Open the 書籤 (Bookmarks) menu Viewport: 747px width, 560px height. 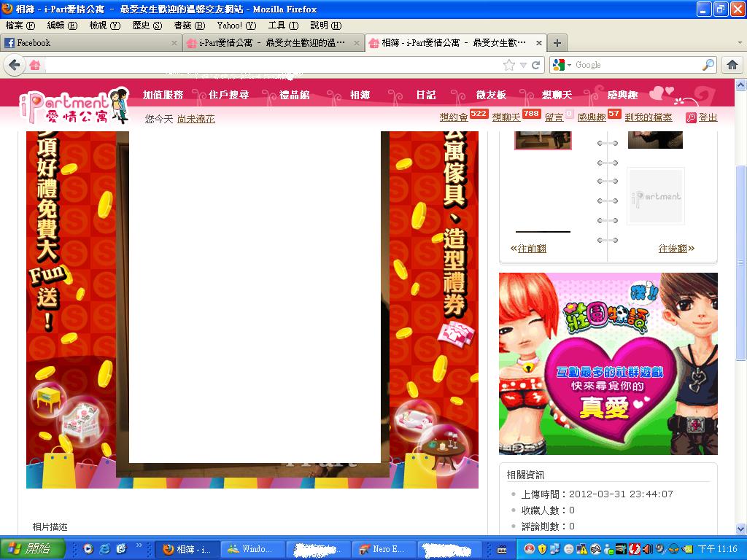tap(189, 26)
